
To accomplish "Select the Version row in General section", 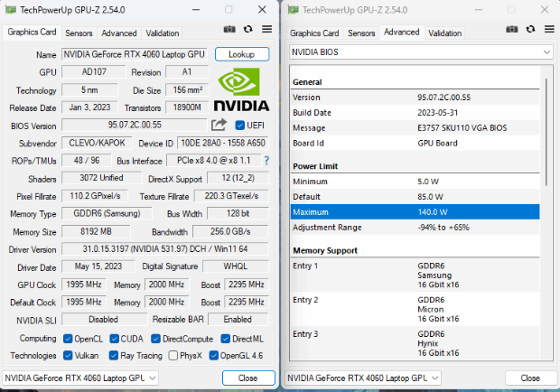I will click(x=415, y=98).
